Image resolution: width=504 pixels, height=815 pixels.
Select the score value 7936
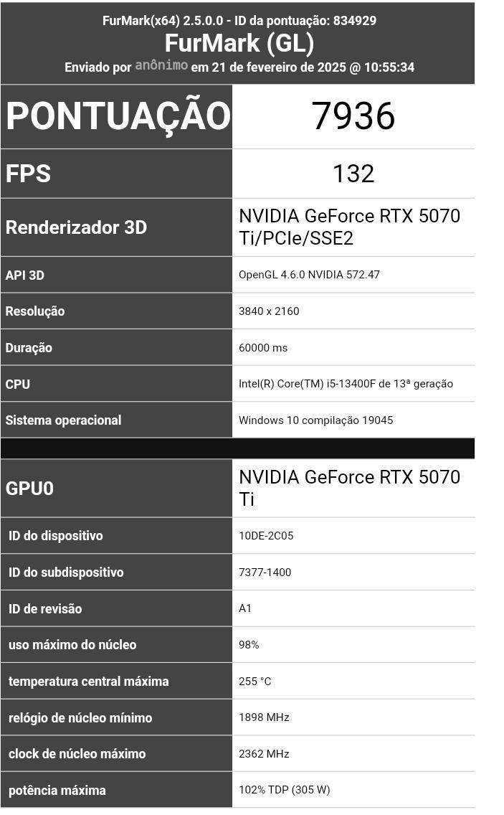tap(353, 116)
